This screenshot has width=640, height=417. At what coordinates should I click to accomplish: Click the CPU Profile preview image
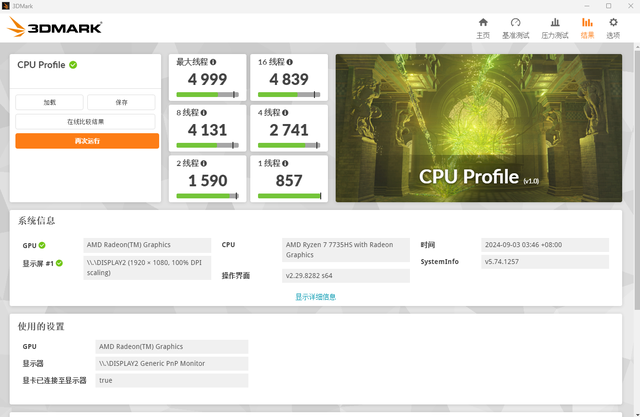(479, 128)
